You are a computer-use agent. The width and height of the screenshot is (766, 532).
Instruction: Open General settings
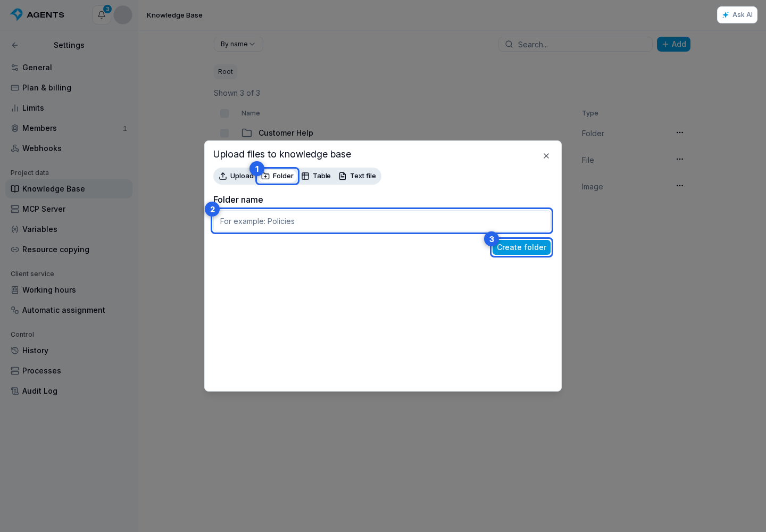click(x=69, y=68)
